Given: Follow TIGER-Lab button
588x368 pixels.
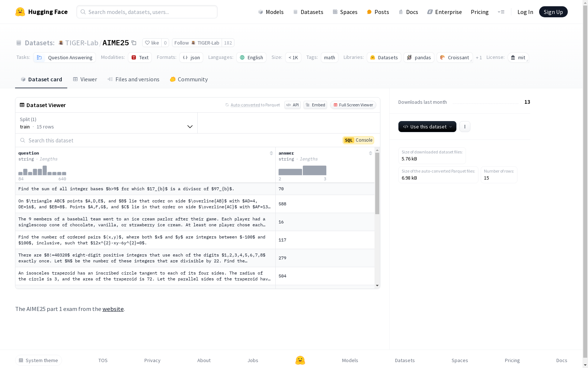Looking at the screenshot, I should (197, 43).
